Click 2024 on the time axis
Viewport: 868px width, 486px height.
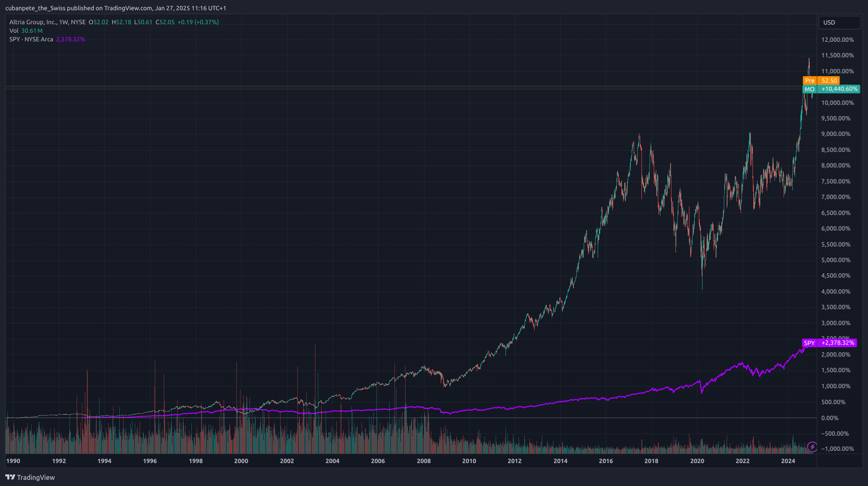point(789,461)
